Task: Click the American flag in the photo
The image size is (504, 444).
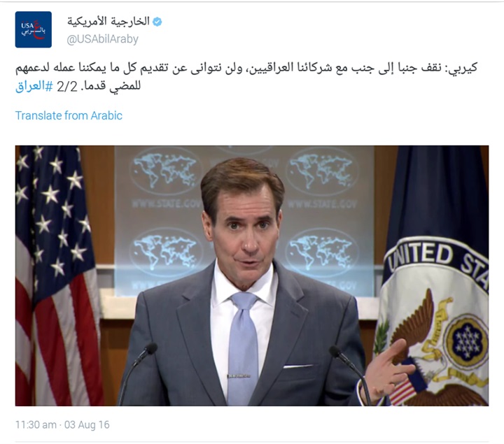Action: [x=56, y=275]
